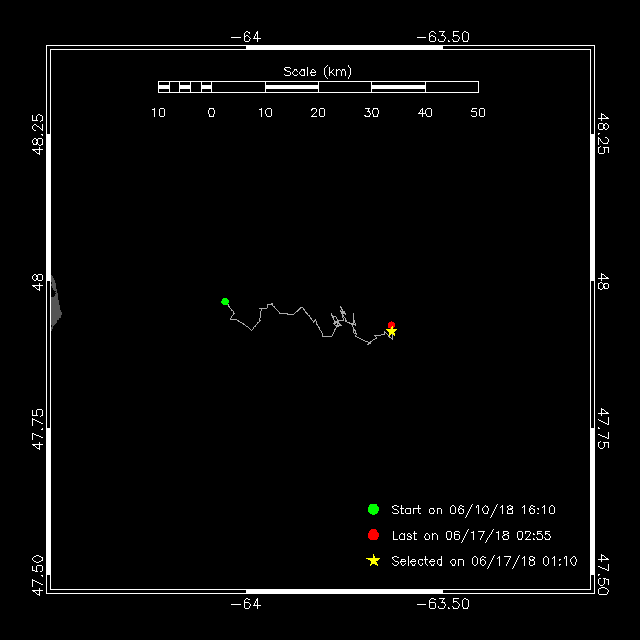Click the 'Start on 06/10/18 16:10' legend text
Viewport: 640px width, 640px height.
tap(473, 510)
